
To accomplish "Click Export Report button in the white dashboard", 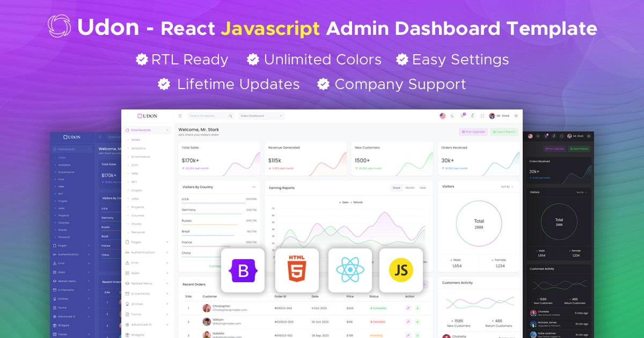I will tap(504, 131).
